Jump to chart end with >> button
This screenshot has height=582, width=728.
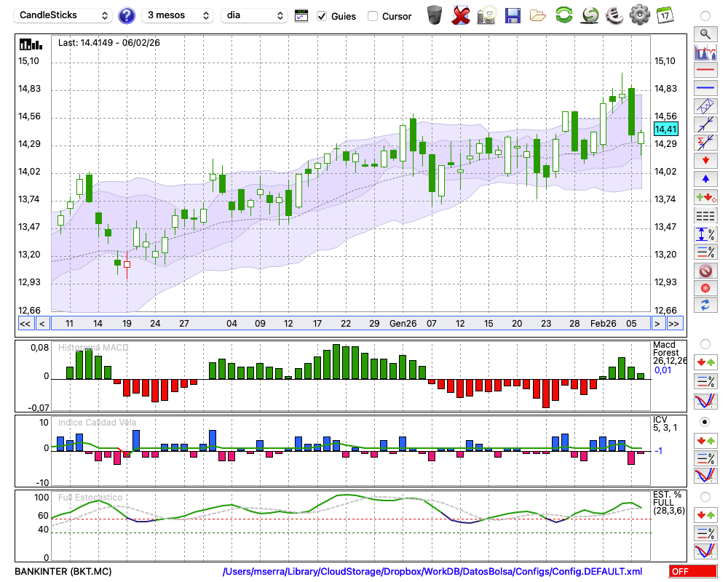click(x=674, y=324)
